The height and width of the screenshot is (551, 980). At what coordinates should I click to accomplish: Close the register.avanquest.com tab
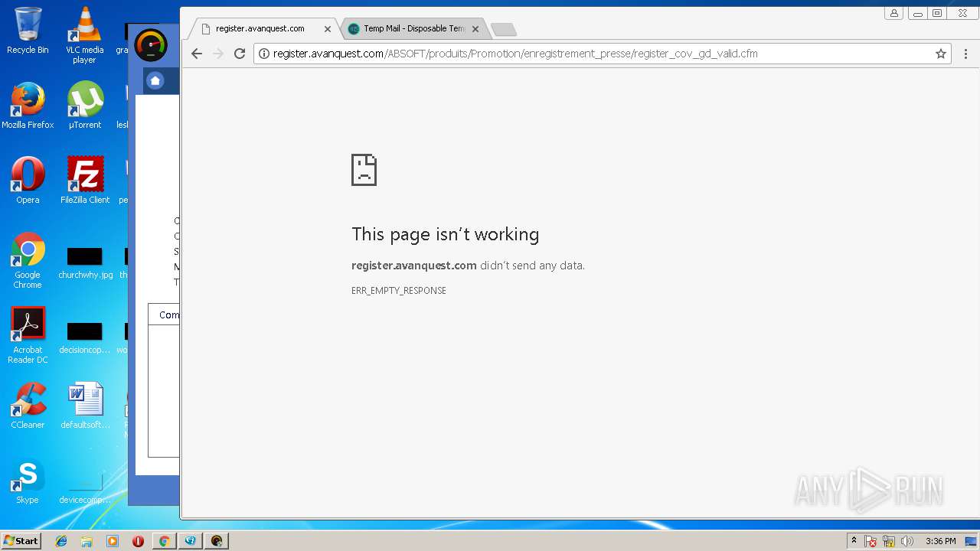(328, 29)
